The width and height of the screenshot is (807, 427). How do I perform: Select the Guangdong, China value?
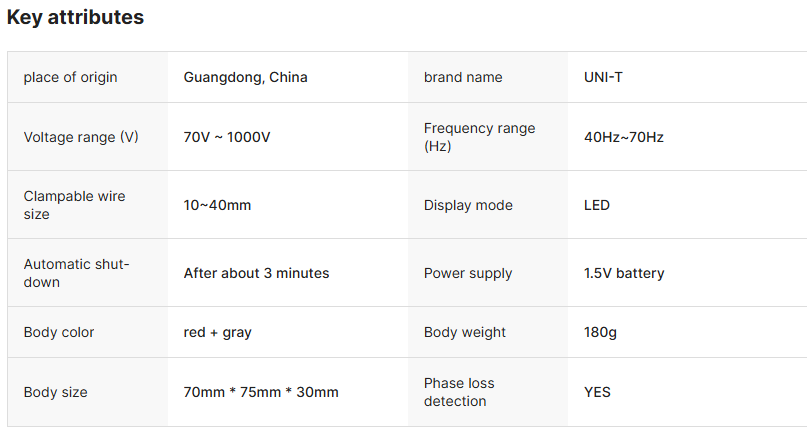tap(245, 77)
